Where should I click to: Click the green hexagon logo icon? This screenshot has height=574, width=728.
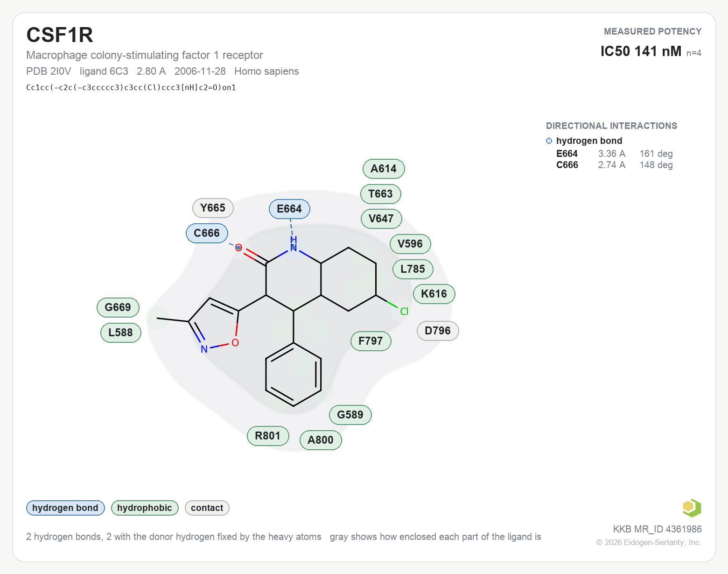[692, 508]
